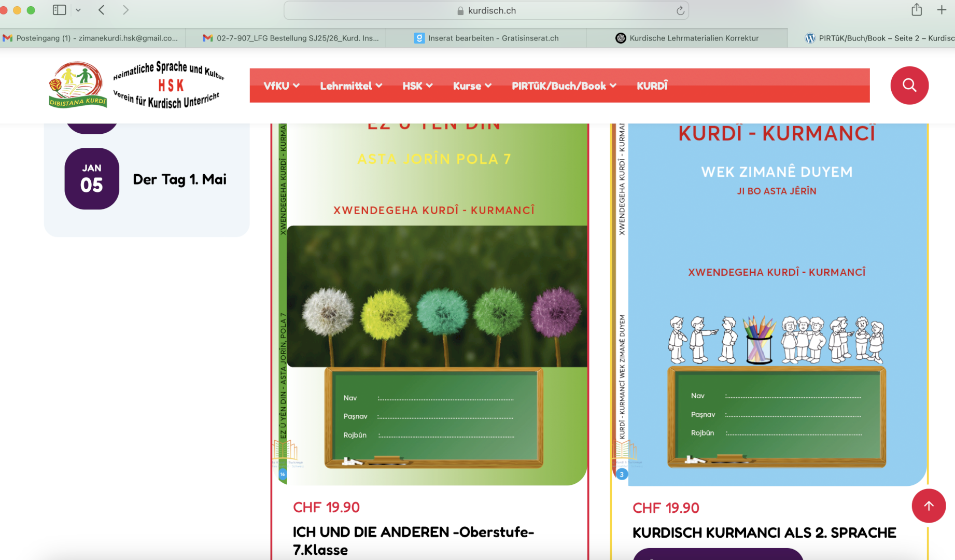This screenshot has width=955, height=560.
Task: Click the scroll-to-top arrow button
Action: tap(928, 506)
